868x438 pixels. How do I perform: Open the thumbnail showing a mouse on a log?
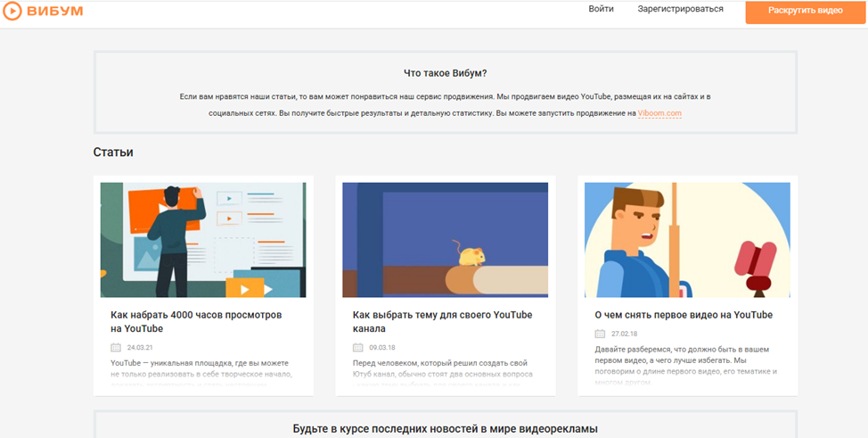coord(445,239)
